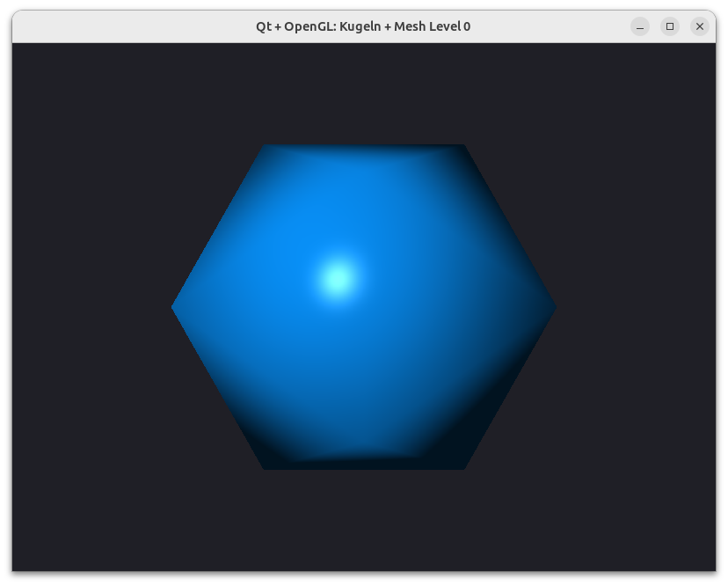Viewport: 728px width, 586px height.
Task: Click the flat bottom edge of the blue mesh
Action: click(x=364, y=468)
